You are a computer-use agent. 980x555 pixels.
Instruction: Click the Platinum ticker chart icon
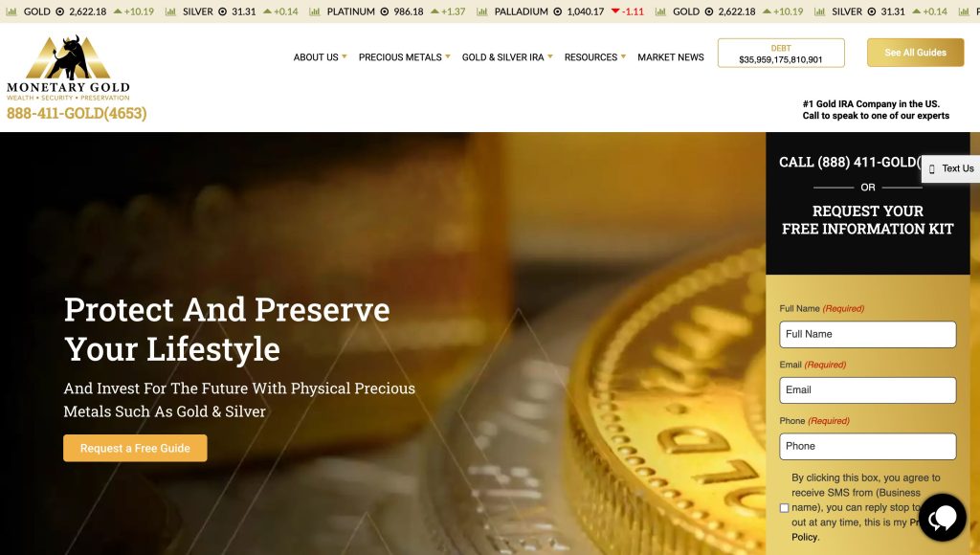[314, 11]
